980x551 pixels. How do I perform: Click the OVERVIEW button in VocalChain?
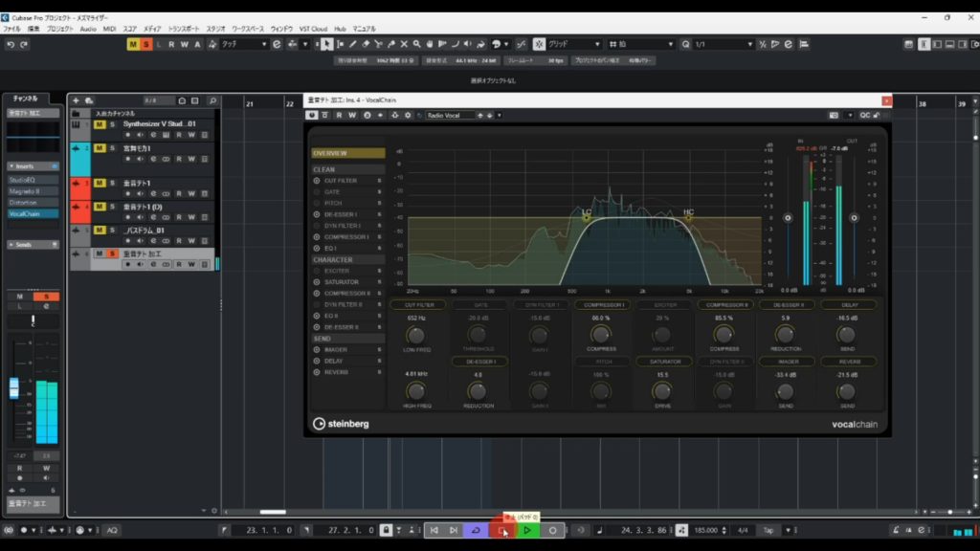click(x=347, y=153)
